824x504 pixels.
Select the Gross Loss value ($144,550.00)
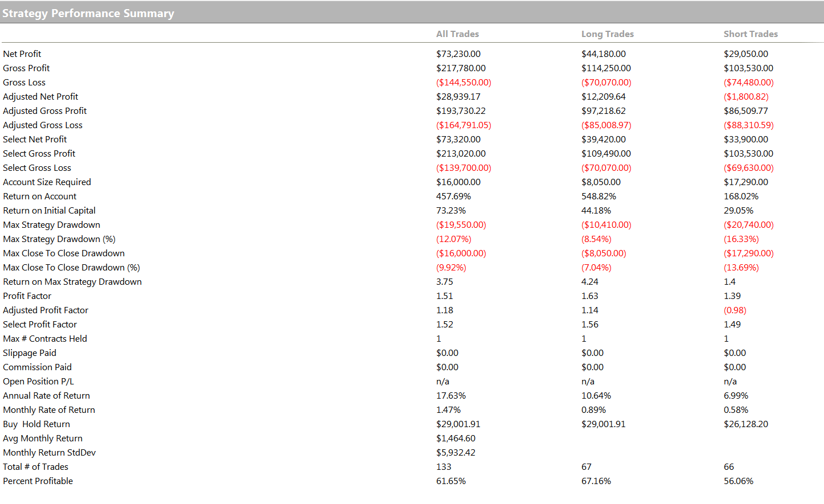tap(464, 83)
